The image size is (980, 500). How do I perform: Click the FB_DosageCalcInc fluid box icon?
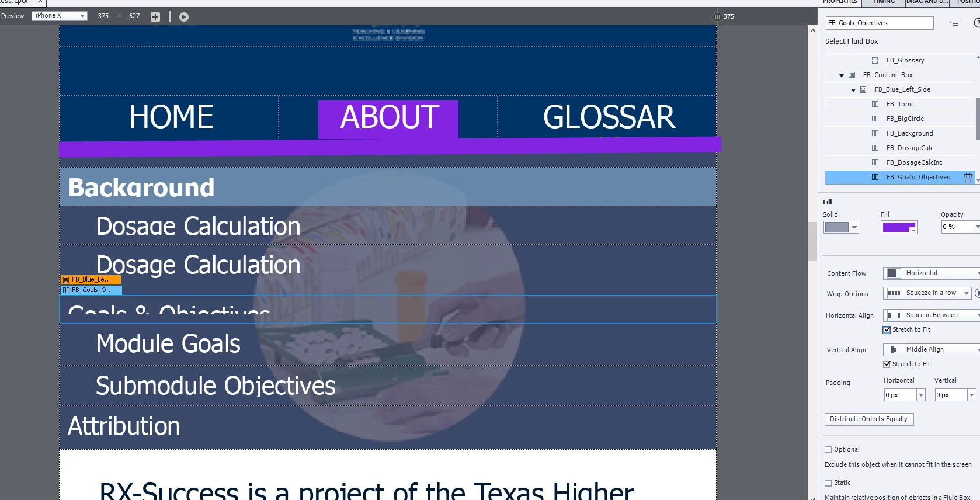coord(875,162)
